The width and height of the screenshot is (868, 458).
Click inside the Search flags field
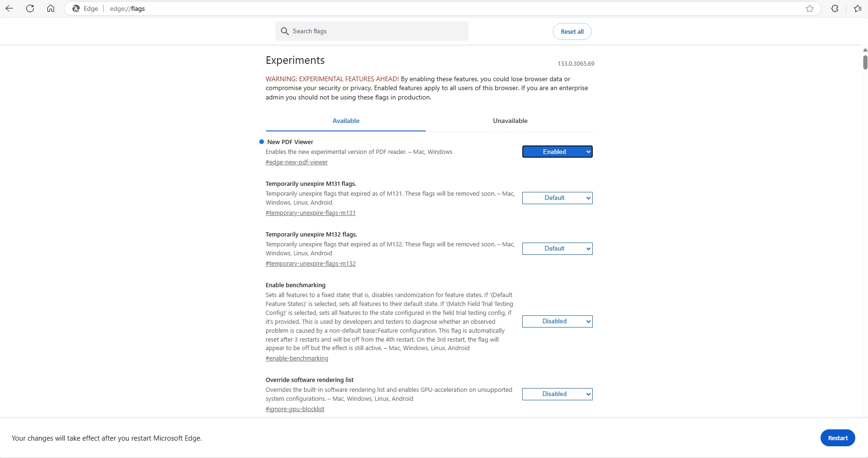pyautogui.click(x=371, y=31)
